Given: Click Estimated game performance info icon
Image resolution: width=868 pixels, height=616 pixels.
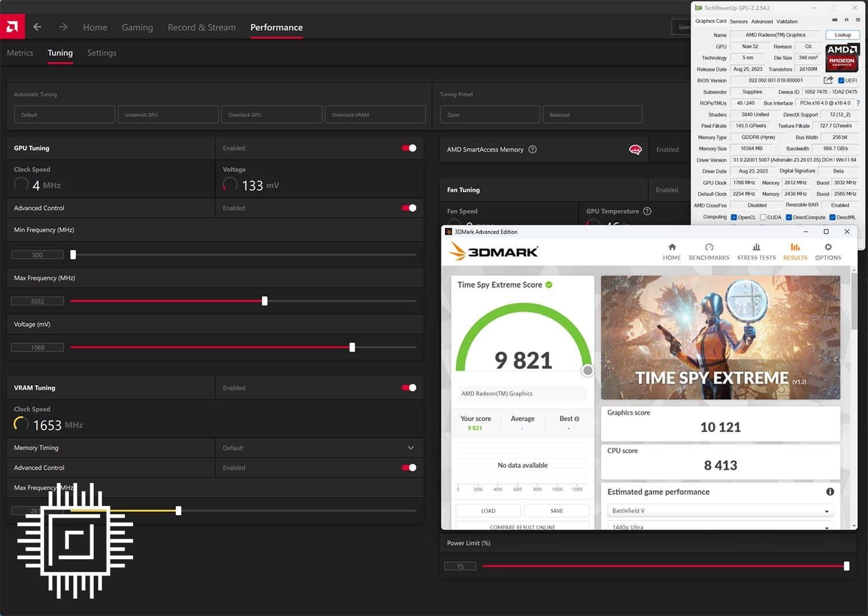Looking at the screenshot, I should [x=830, y=492].
